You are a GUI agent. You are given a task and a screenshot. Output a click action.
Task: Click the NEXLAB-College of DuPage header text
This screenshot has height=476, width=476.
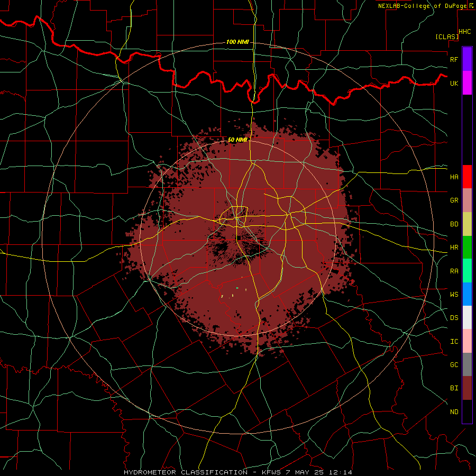(x=422, y=6)
